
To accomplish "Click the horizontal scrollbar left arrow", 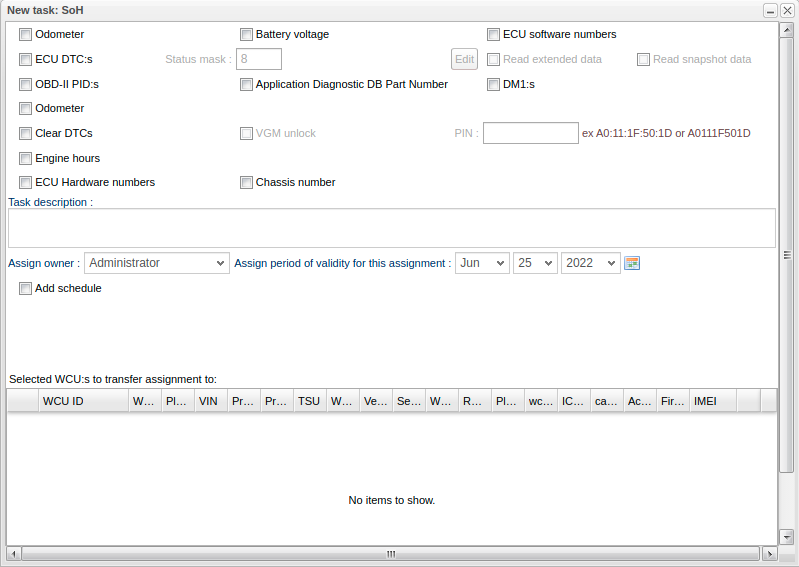I will tap(14, 553).
